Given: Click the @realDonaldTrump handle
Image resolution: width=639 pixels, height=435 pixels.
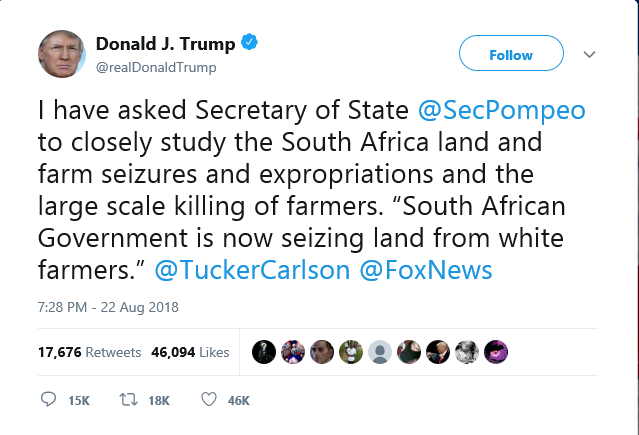Looking at the screenshot, I should click(155, 67).
